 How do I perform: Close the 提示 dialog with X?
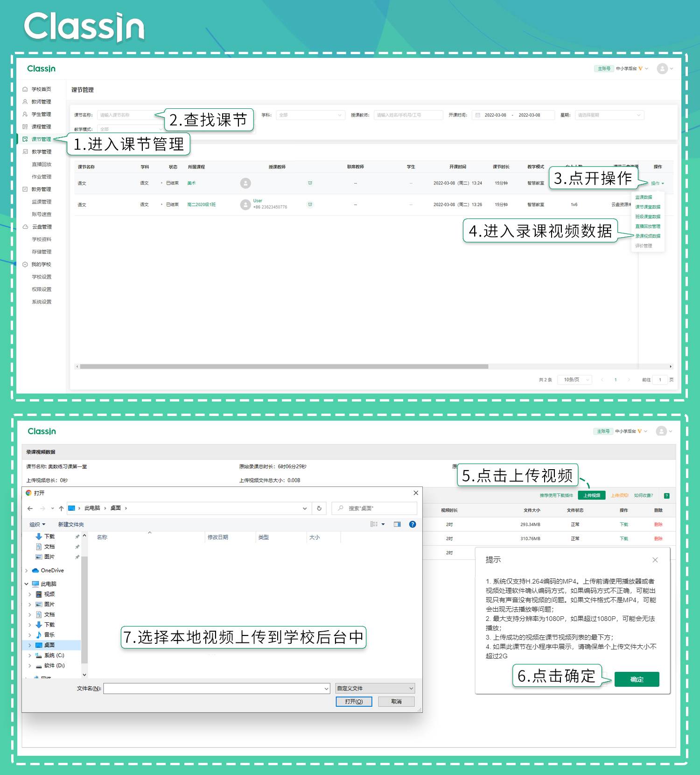pos(655,560)
